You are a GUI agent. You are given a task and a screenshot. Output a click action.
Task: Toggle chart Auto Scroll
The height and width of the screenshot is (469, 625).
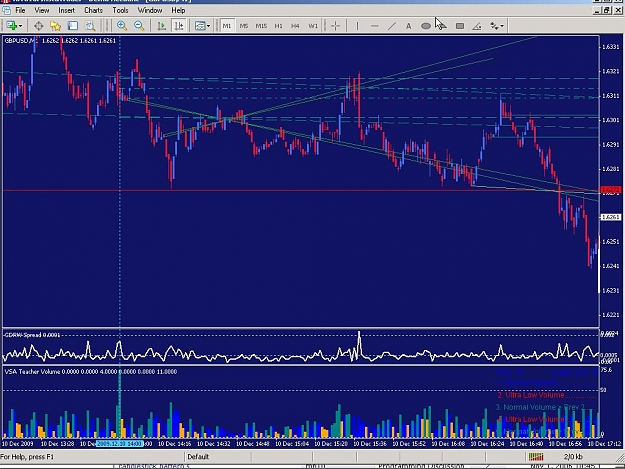pos(161,26)
